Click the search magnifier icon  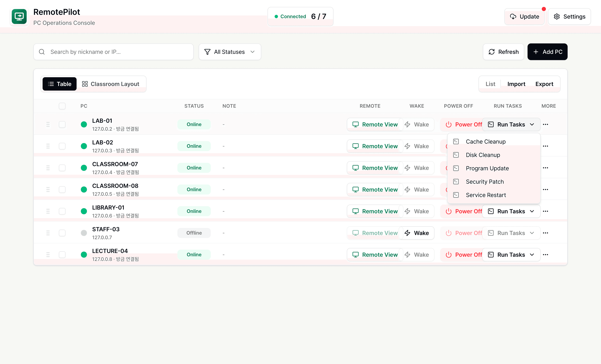(x=42, y=52)
